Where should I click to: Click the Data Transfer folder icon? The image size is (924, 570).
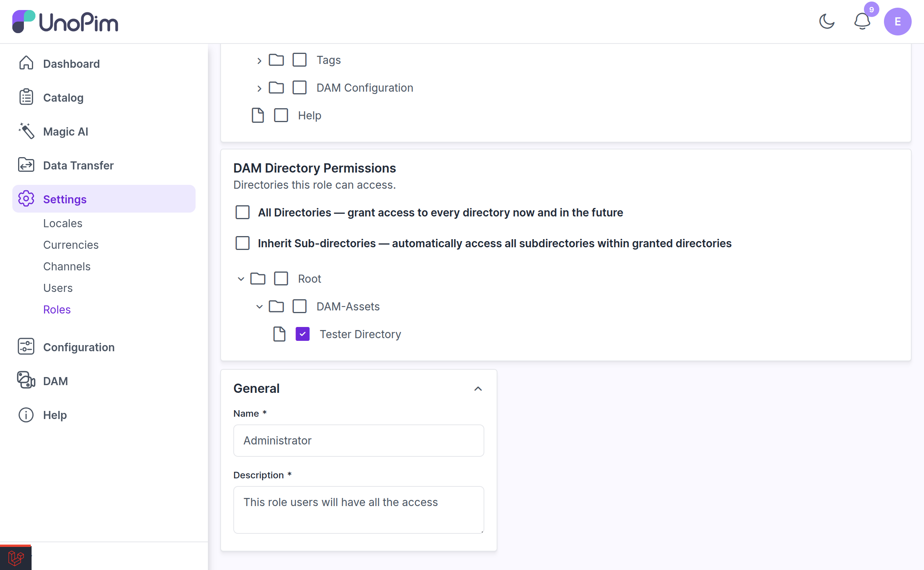[26, 165]
